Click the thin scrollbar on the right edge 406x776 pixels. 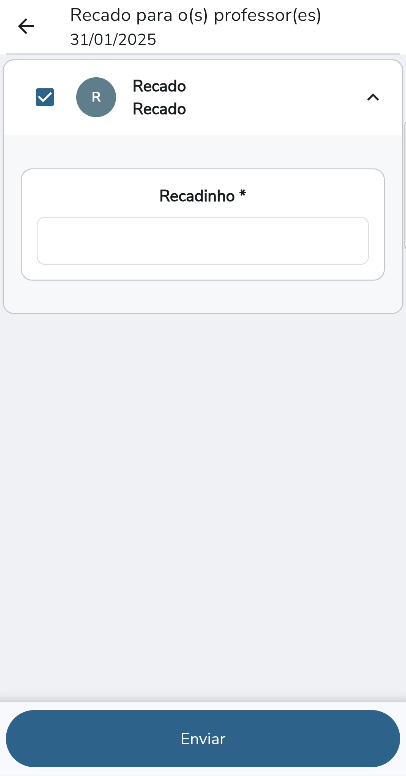coord(405,186)
